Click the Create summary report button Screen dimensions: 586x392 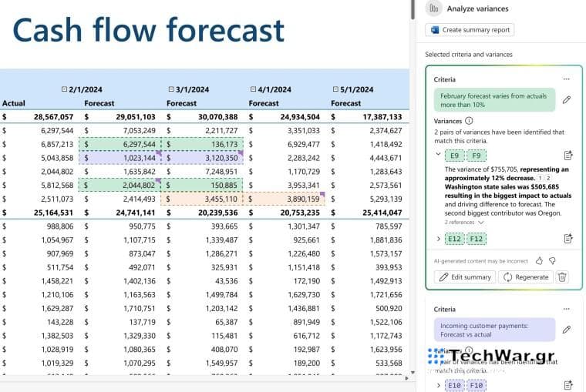470,30
